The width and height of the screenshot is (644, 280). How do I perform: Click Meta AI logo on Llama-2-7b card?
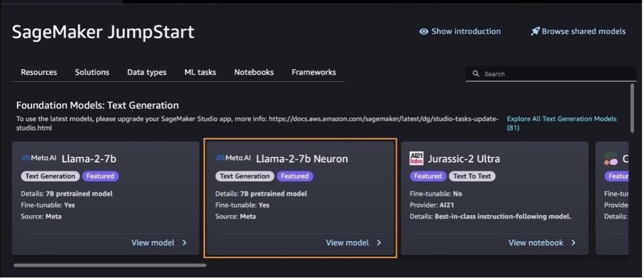39,158
